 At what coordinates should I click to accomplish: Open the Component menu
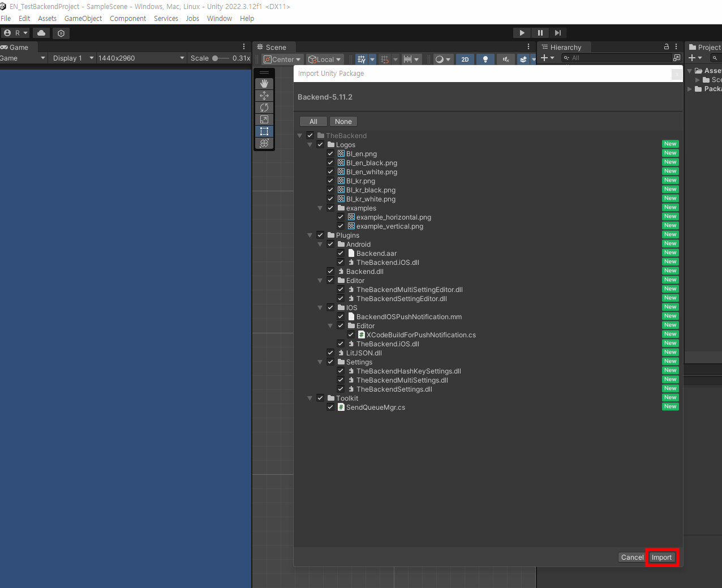128,18
